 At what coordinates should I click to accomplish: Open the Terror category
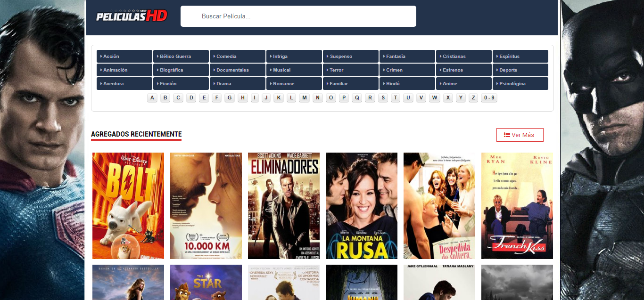[x=351, y=70]
